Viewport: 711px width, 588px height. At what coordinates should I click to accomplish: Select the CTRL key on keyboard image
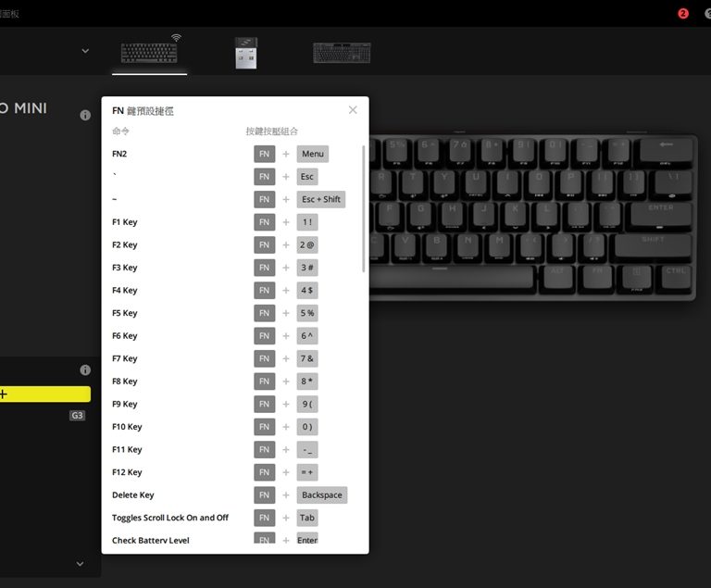point(675,276)
